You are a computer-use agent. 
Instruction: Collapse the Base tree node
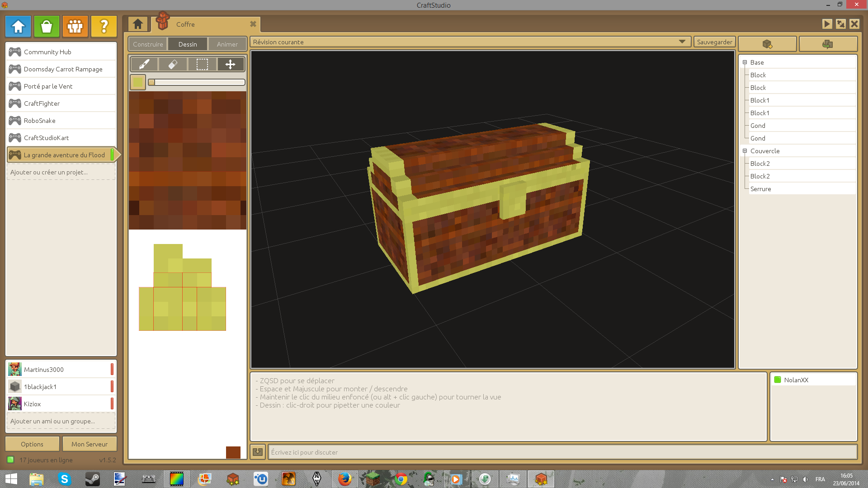[745, 62]
